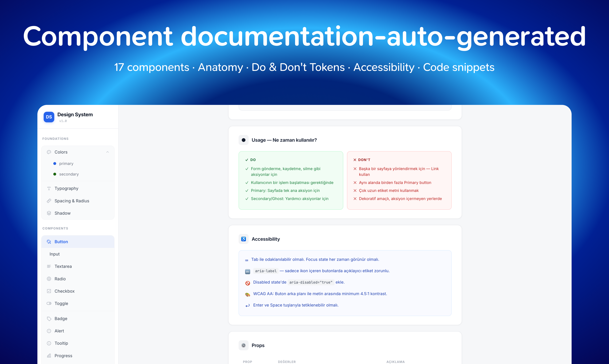Click the AÇIKLAMA column header
Screen dimensions: 609x364
(396, 362)
